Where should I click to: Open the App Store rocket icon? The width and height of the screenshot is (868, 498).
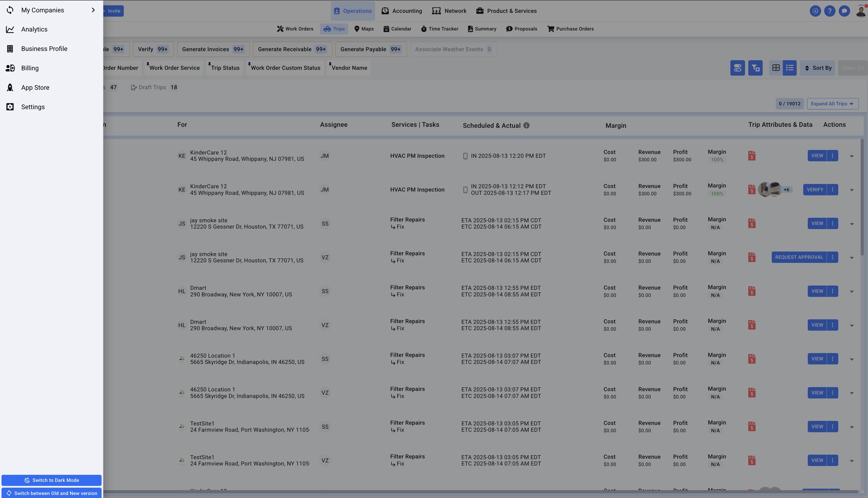10,87
